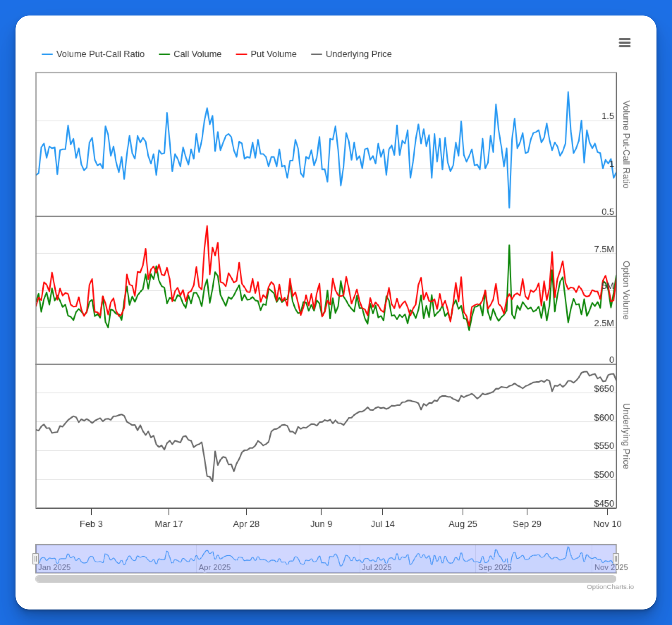
Task: Click the Underlying Price axis title
Action: click(626, 436)
